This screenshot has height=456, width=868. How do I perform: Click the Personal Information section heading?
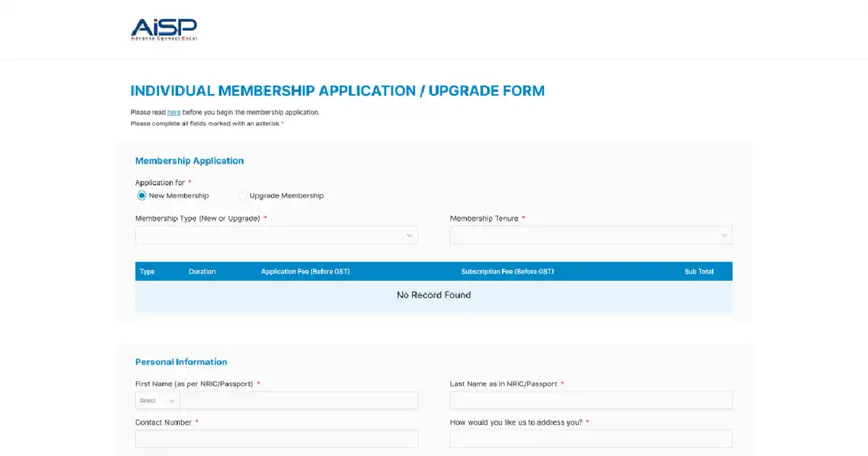(x=181, y=362)
